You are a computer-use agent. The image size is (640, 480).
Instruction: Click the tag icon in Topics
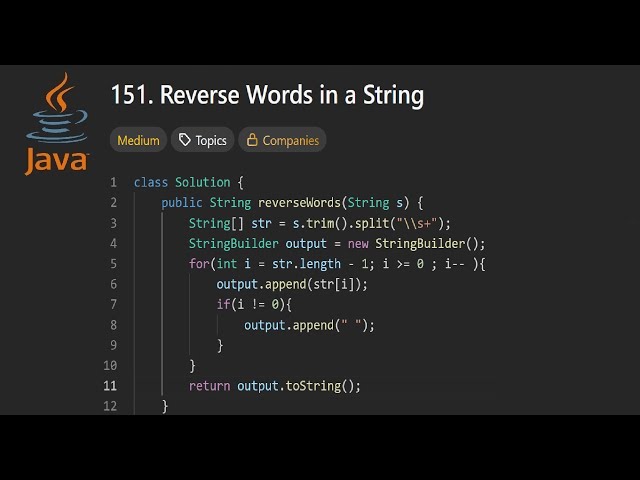184,140
